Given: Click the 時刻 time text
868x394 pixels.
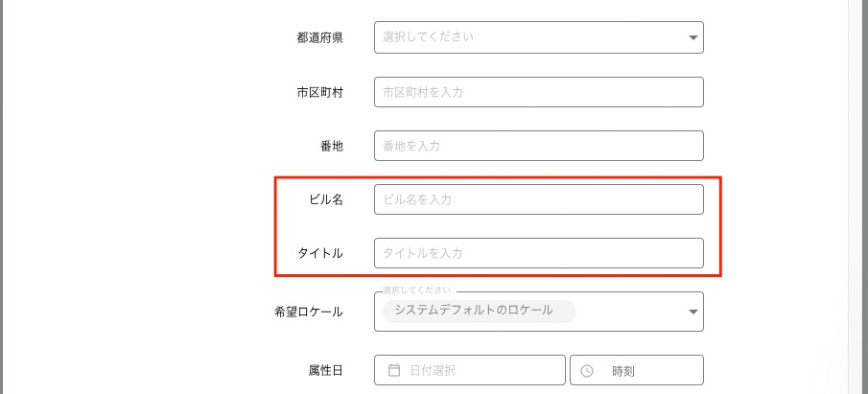Looking at the screenshot, I should point(623,370).
